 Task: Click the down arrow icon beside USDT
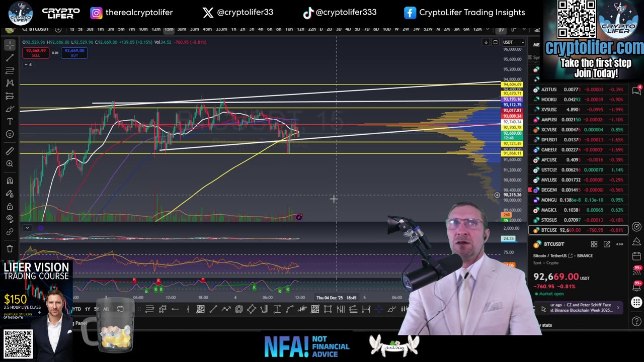486,42
